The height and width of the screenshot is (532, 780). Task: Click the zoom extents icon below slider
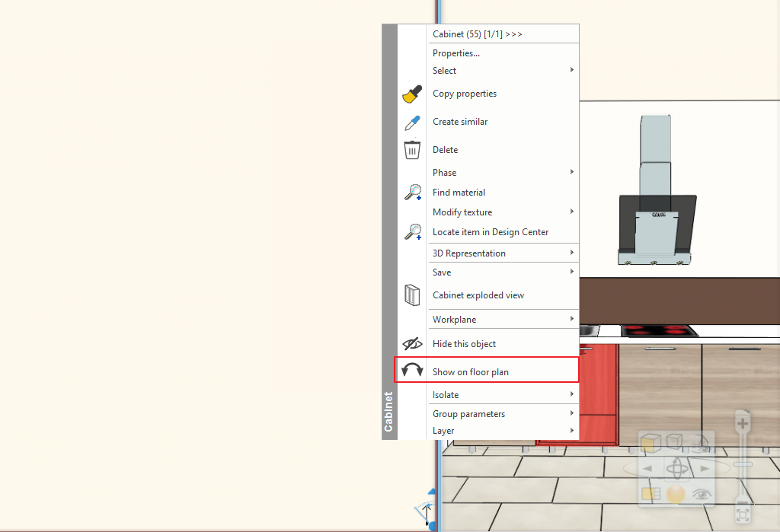(x=742, y=515)
